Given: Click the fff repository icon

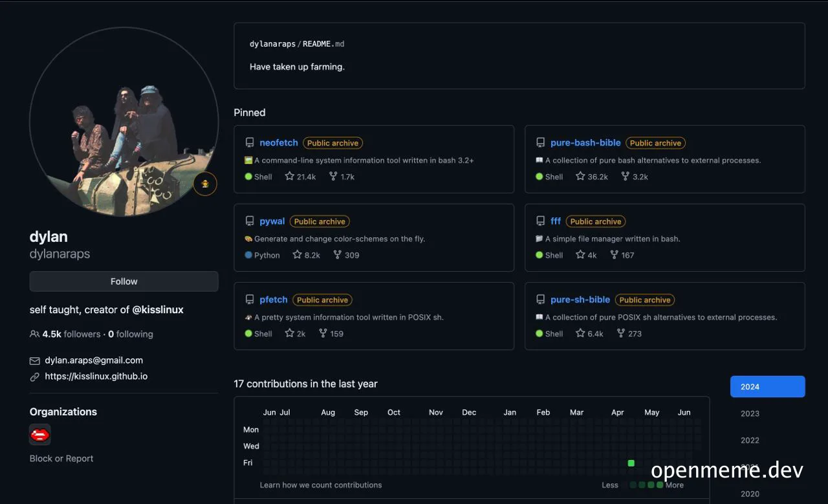Looking at the screenshot, I should coord(541,221).
